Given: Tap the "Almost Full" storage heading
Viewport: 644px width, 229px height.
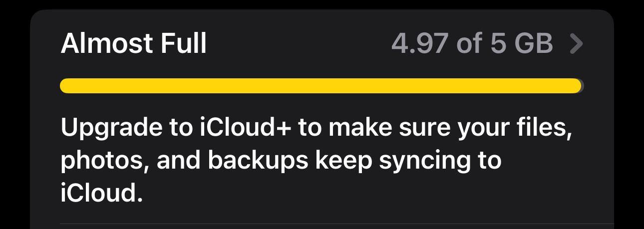Looking at the screenshot, I should (x=133, y=44).
